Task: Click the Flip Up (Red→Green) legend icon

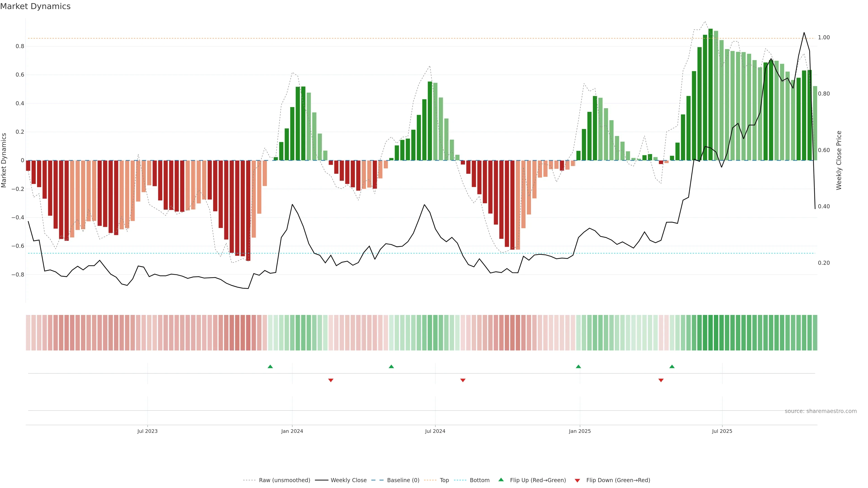Action: point(501,480)
